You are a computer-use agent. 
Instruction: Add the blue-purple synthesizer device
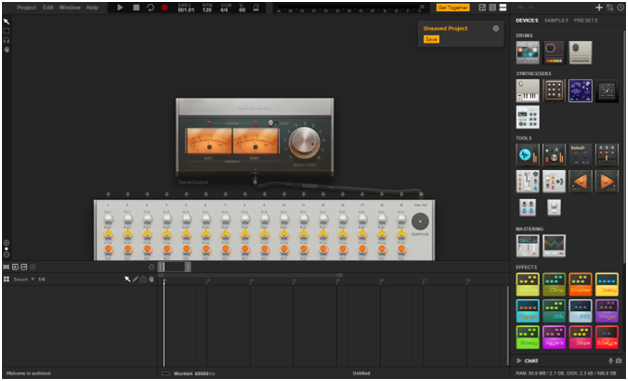(580, 91)
